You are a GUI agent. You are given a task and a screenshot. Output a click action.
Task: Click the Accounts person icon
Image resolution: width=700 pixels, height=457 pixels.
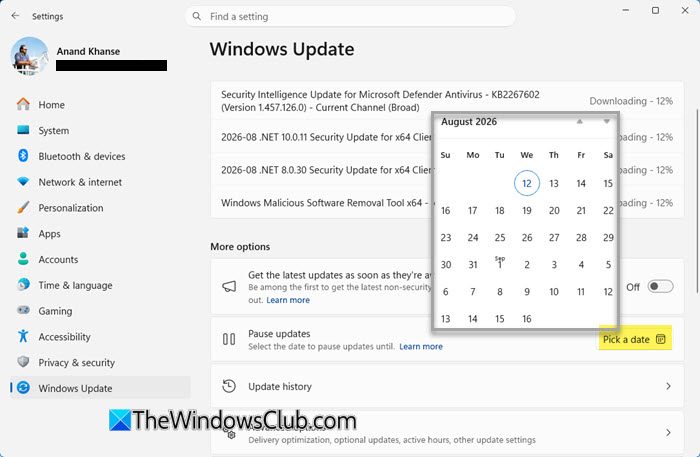23,259
